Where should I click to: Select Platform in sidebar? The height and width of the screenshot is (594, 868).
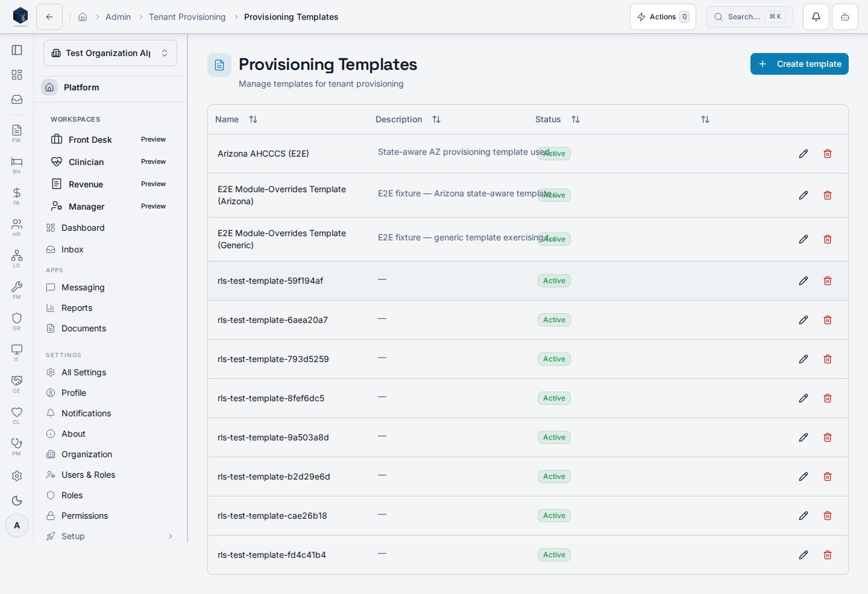[x=110, y=87]
